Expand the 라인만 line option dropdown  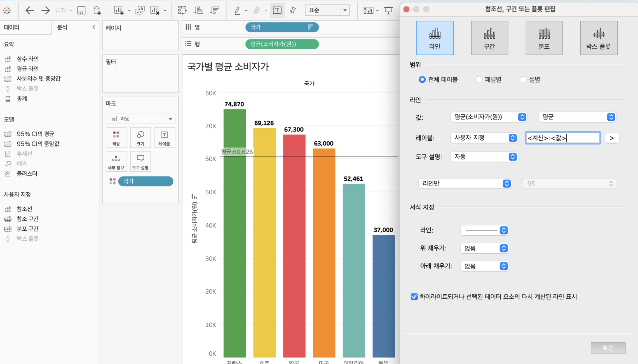pos(465,184)
